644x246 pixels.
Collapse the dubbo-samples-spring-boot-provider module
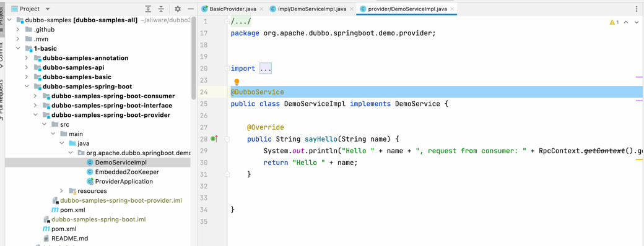point(36,115)
